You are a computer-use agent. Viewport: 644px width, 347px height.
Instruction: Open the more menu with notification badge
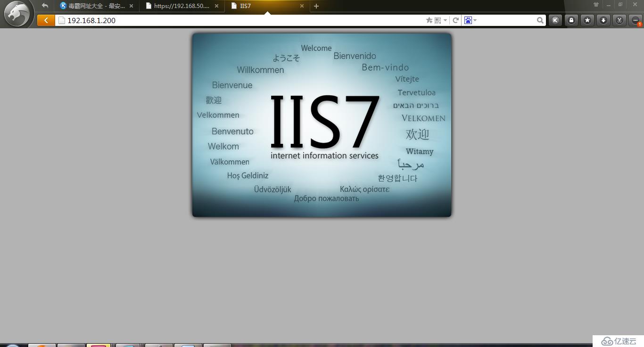636,20
